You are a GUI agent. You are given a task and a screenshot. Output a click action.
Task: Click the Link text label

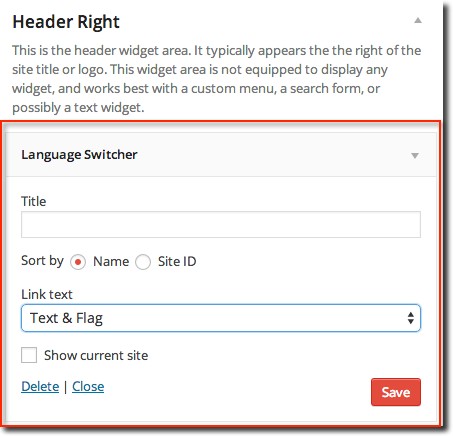click(x=47, y=294)
